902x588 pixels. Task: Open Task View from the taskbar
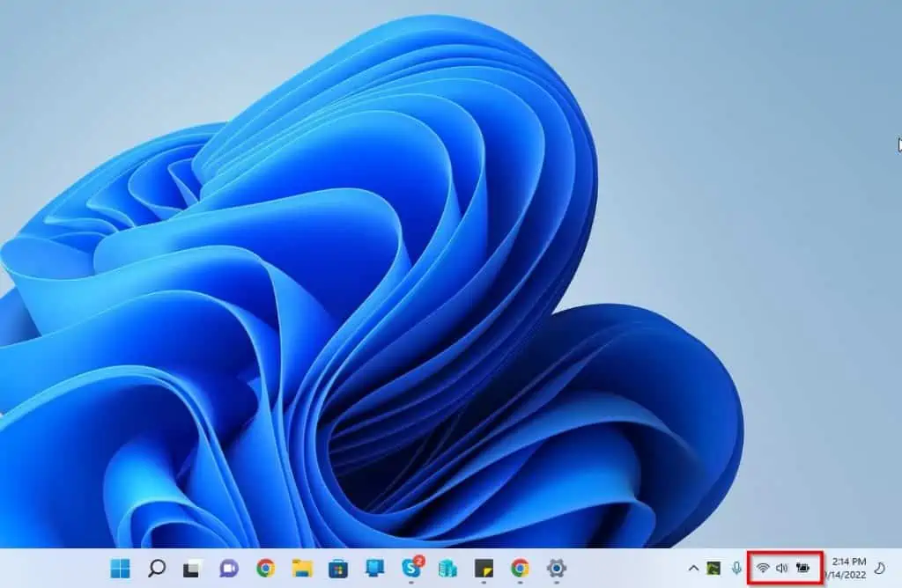point(192,569)
